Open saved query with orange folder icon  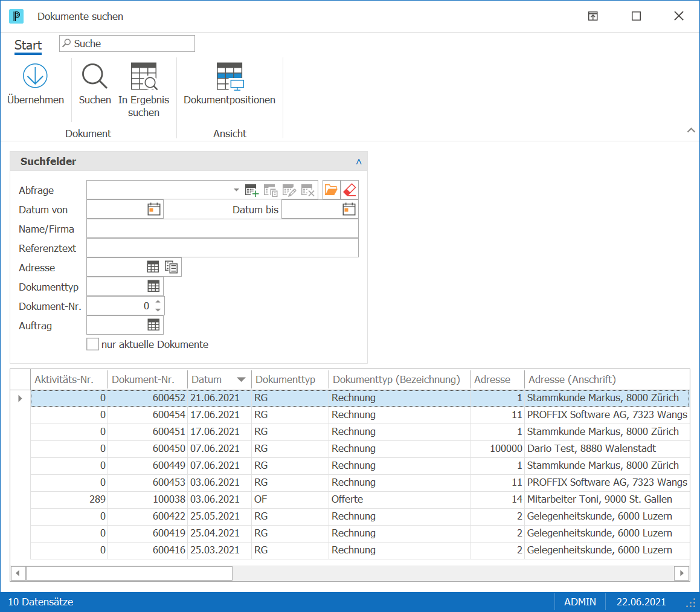point(331,190)
